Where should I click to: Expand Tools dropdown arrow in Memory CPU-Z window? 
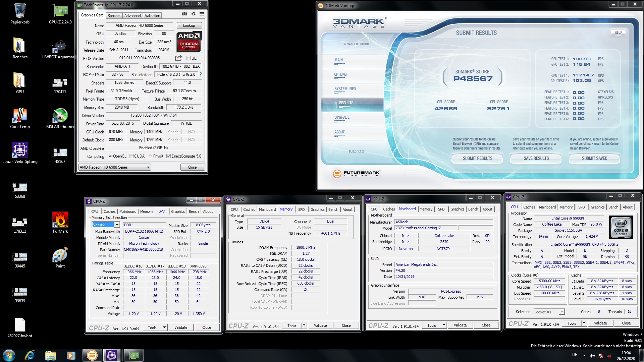(x=304, y=325)
